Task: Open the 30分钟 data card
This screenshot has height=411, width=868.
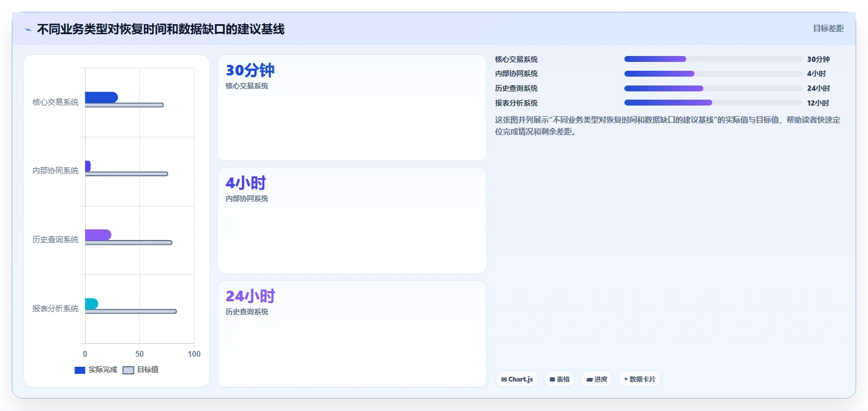Action: 352,107
